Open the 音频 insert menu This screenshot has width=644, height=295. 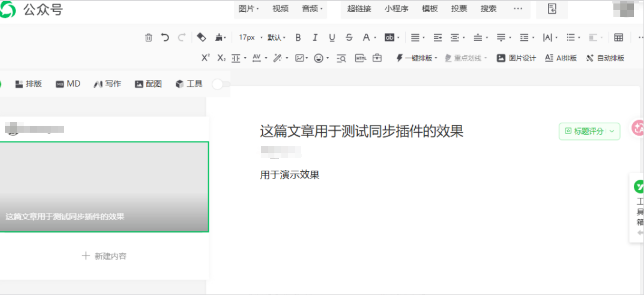312,9
